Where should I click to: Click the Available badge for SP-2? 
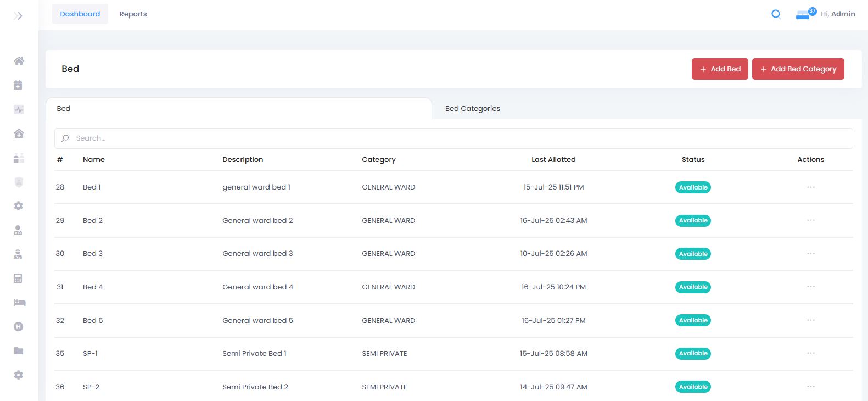[x=693, y=387]
